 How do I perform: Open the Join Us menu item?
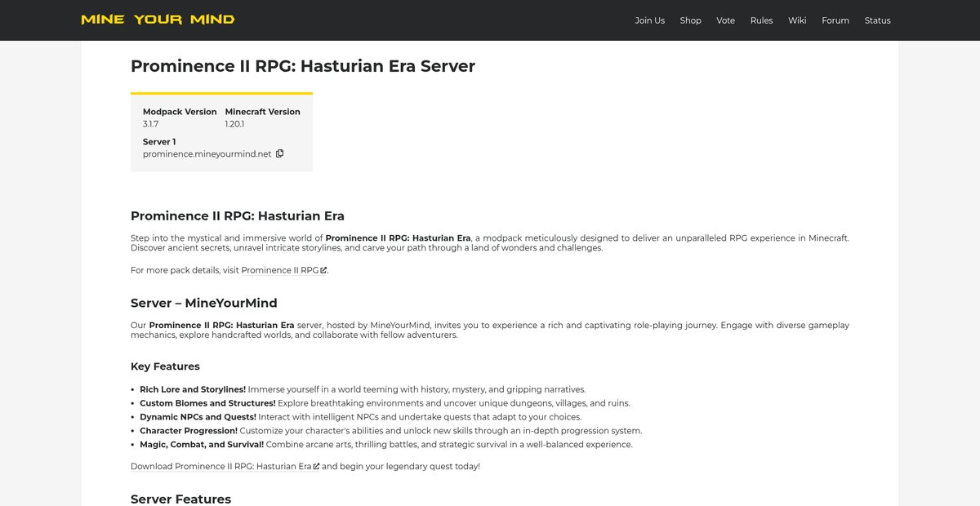tap(650, 20)
